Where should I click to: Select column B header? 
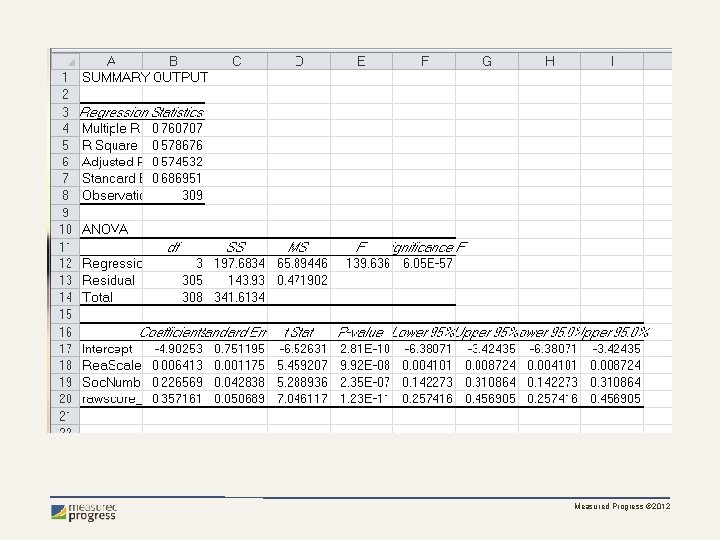pyautogui.click(x=174, y=61)
